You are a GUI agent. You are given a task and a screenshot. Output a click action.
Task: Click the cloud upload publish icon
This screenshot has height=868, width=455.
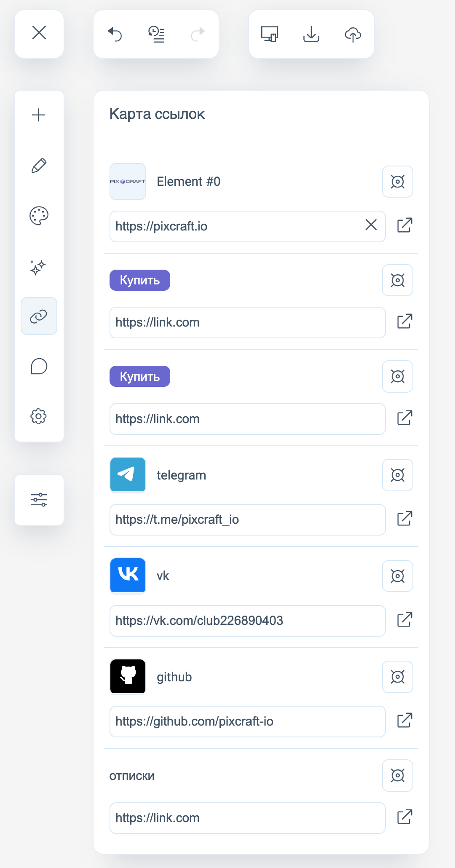(x=353, y=34)
